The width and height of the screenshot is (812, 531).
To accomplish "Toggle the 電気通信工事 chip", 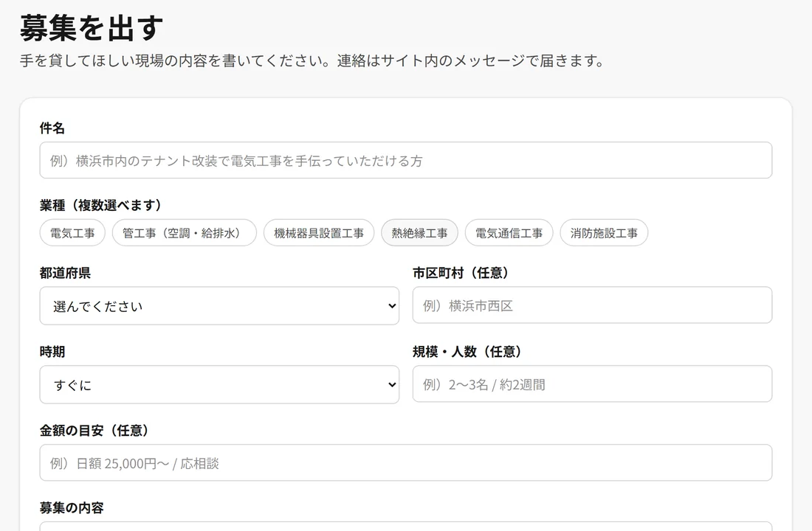I will 509,233.
